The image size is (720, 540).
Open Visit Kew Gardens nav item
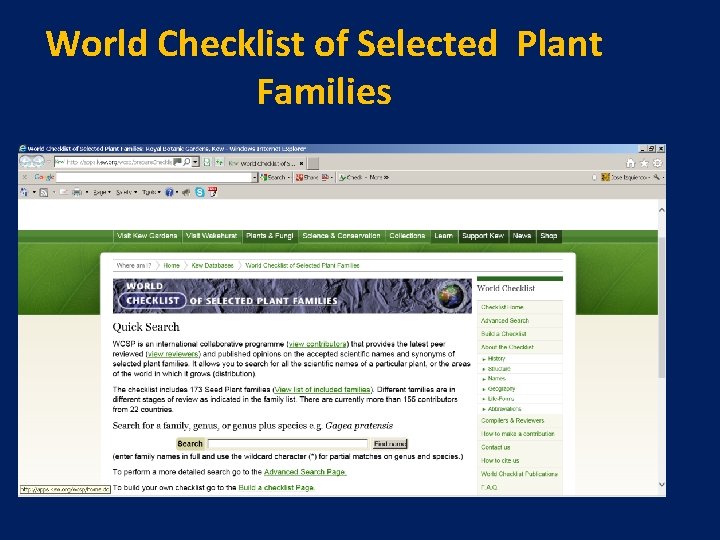(x=147, y=236)
